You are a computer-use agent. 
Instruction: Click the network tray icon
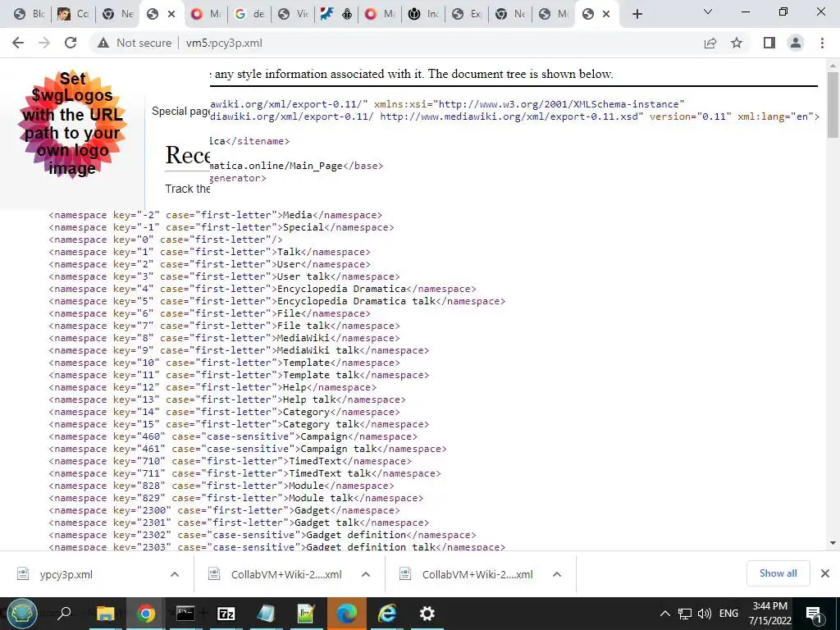685,614
